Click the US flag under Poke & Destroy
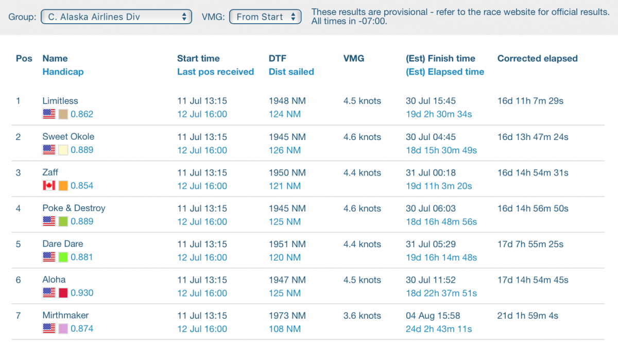Image resolution: width=618 pixels, height=364 pixels. point(49,221)
